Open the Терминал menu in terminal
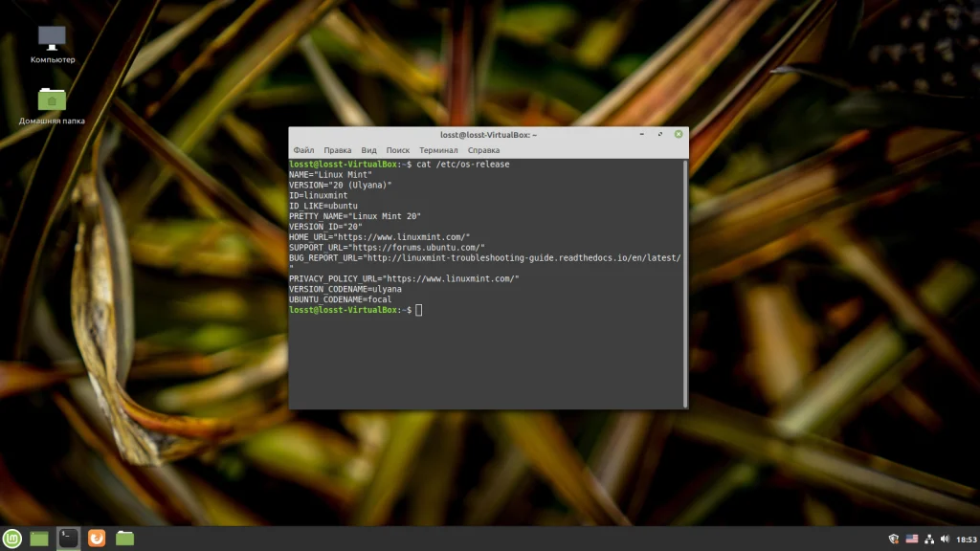 [x=438, y=150]
